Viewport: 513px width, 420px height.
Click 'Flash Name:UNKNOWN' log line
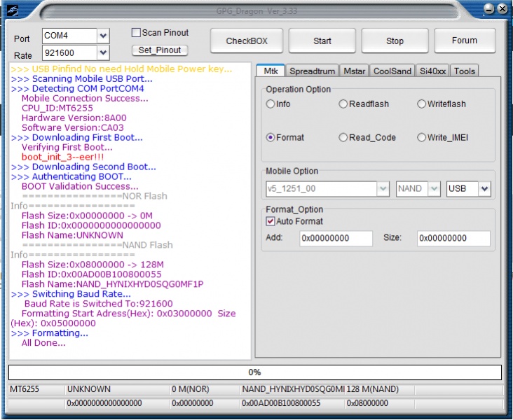click(x=72, y=235)
